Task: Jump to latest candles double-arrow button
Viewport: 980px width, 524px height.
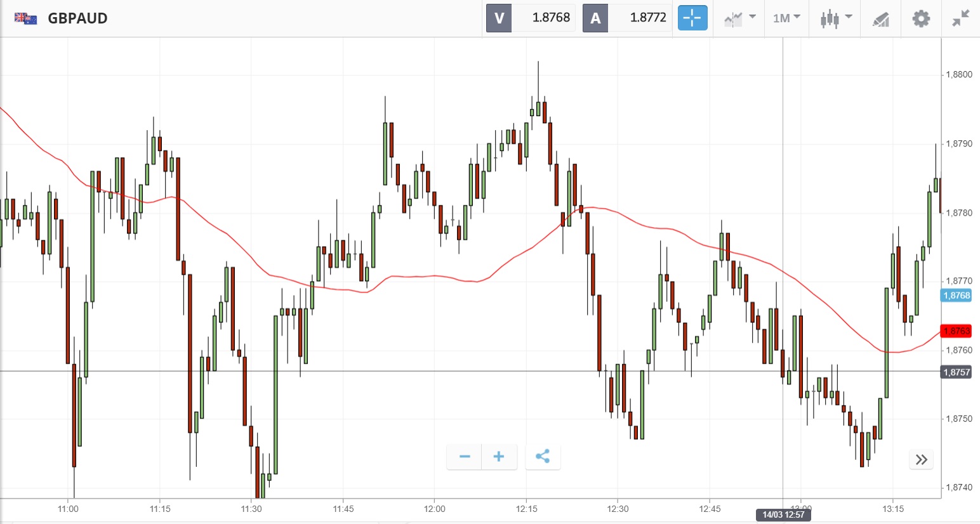Action: point(922,459)
